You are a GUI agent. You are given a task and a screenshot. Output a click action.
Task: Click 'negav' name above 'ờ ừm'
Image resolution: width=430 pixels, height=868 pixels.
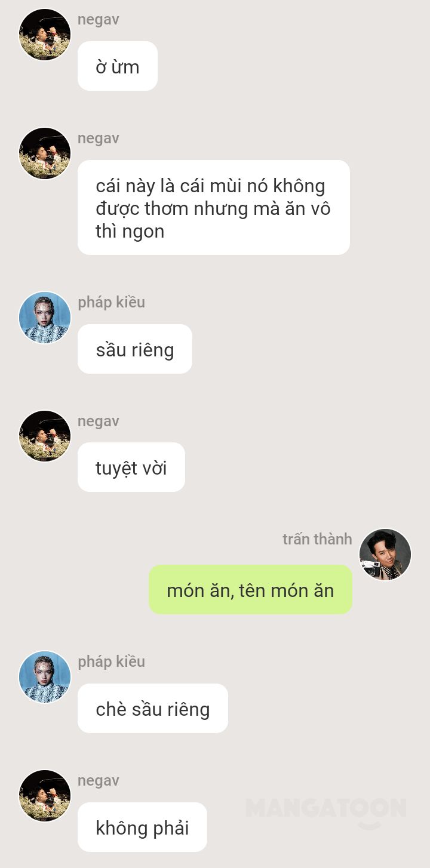tap(99, 20)
